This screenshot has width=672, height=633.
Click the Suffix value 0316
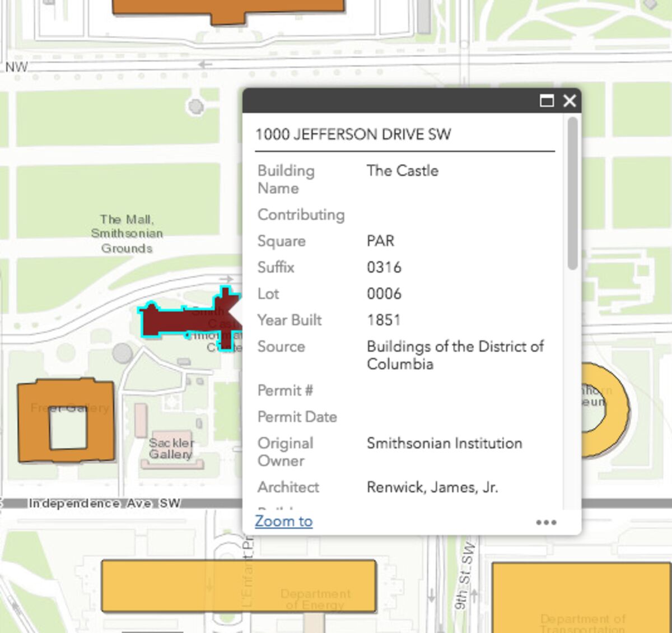click(384, 267)
